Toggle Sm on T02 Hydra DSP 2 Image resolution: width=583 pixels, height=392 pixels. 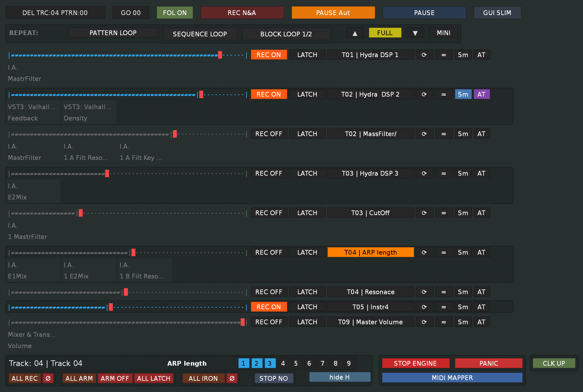[x=463, y=94]
